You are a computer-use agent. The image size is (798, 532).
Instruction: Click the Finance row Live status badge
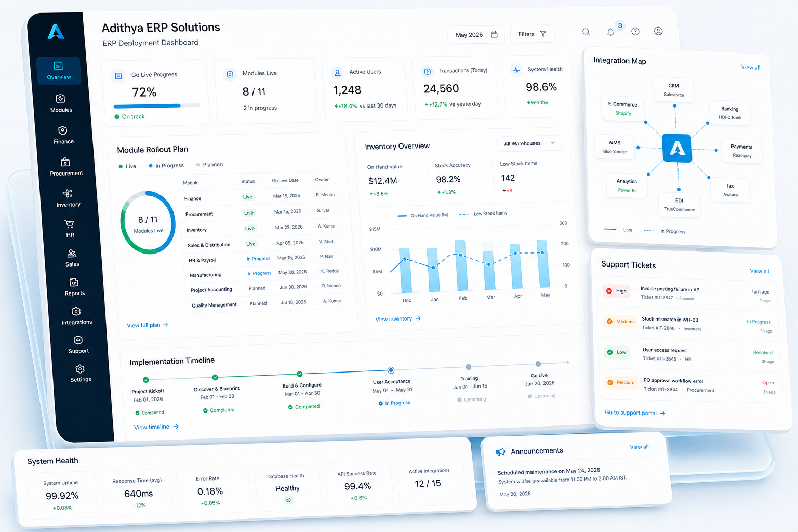coord(248,197)
